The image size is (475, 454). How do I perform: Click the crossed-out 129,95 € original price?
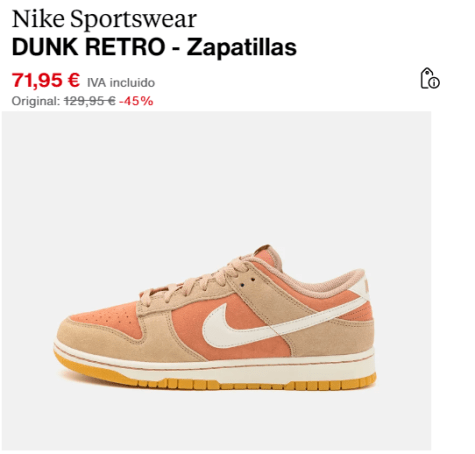(90, 101)
